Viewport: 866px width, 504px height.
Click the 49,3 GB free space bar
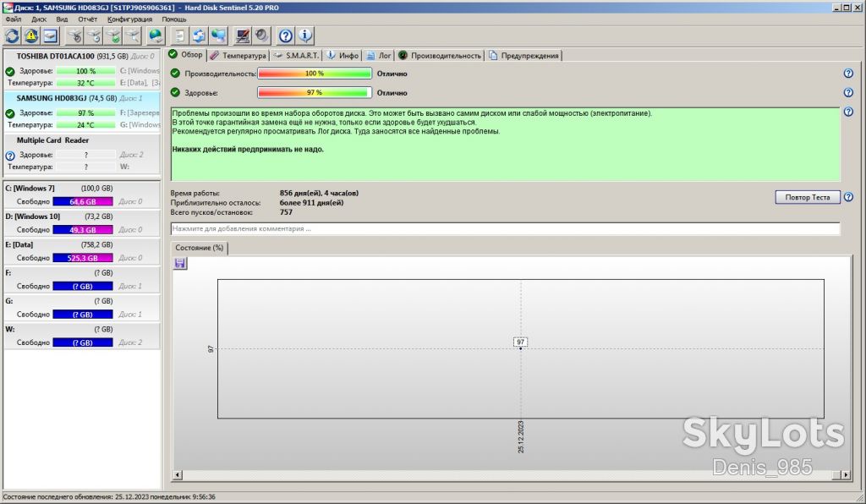click(83, 230)
